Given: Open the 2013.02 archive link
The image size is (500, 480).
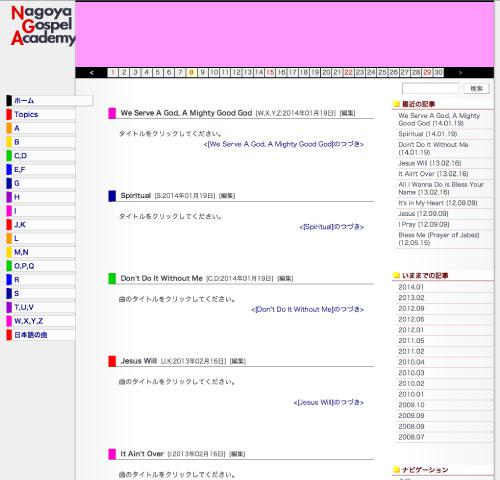Looking at the screenshot, I should (x=411, y=298).
